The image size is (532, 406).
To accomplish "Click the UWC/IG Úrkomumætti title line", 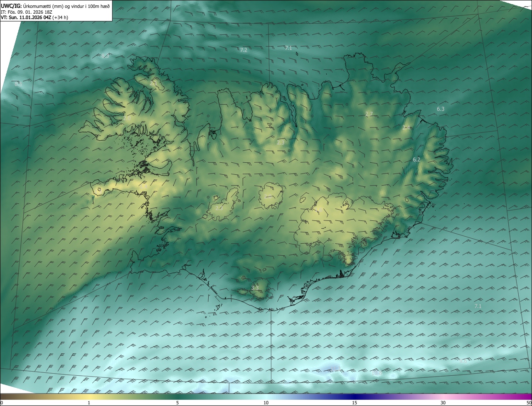I will (55, 5).
